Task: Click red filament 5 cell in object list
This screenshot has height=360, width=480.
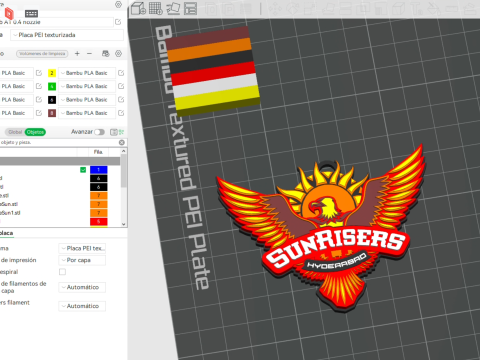Action: point(99,222)
